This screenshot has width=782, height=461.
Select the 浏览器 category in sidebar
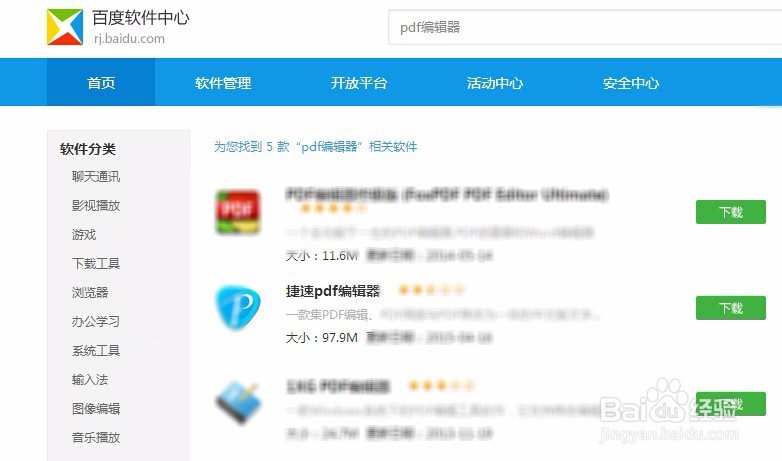click(x=90, y=292)
